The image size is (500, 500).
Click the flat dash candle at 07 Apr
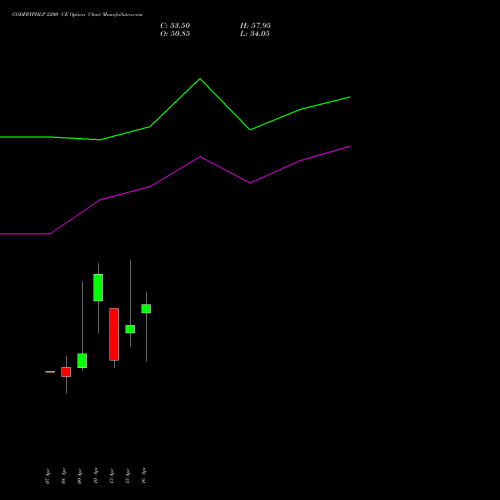[x=50, y=372]
